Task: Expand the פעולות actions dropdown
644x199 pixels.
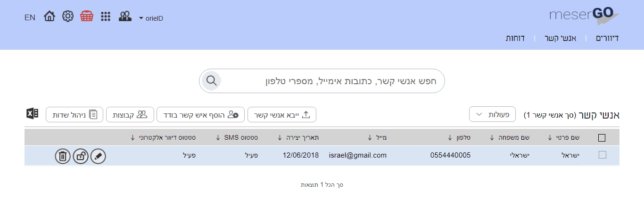Action: click(492, 114)
